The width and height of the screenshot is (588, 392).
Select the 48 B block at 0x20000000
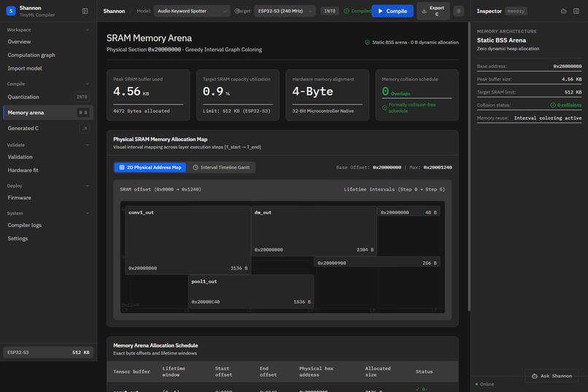pyautogui.click(x=409, y=212)
